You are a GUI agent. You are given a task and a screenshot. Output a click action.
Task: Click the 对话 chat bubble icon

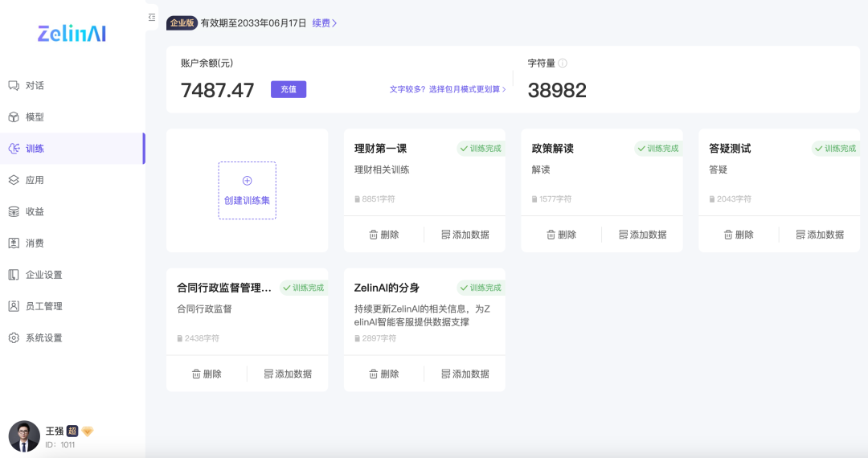(14, 85)
